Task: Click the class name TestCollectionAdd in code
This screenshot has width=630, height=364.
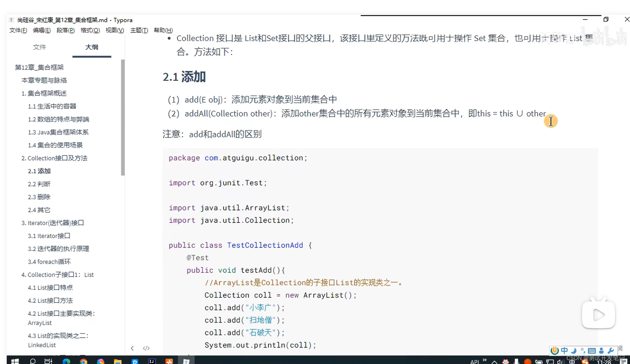Action: click(265, 245)
